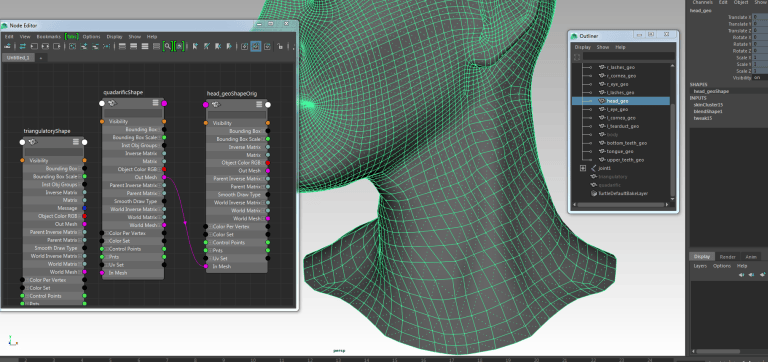
Task: Click the Visibility value field showing on
Action: pos(760,77)
